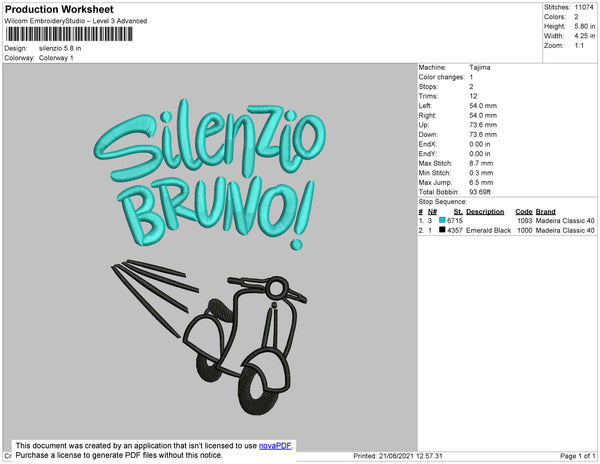Select the Colors value 2
The width and height of the screenshot is (600, 464).
(576, 17)
